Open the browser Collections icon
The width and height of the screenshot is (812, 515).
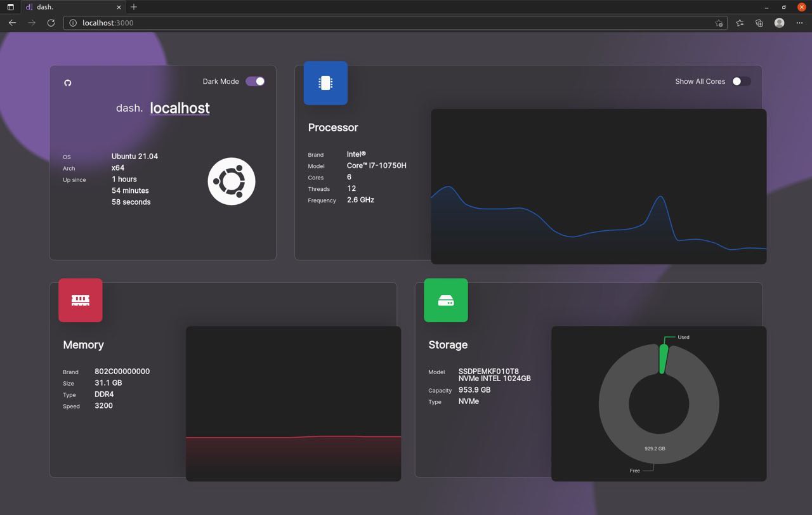[759, 23]
